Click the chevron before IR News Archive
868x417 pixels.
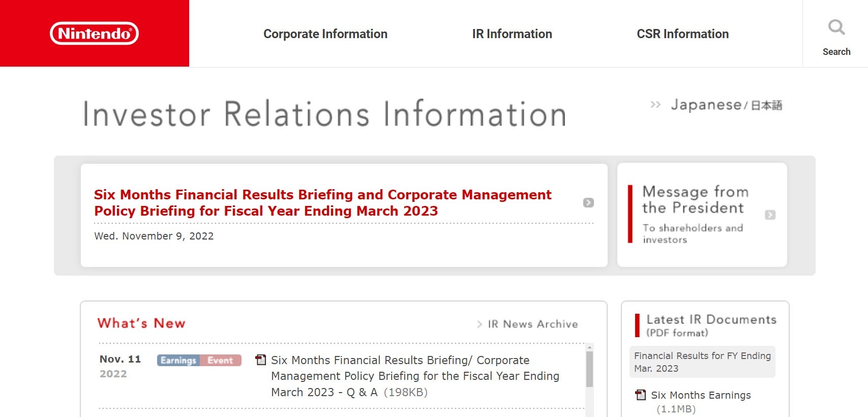coord(480,324)
